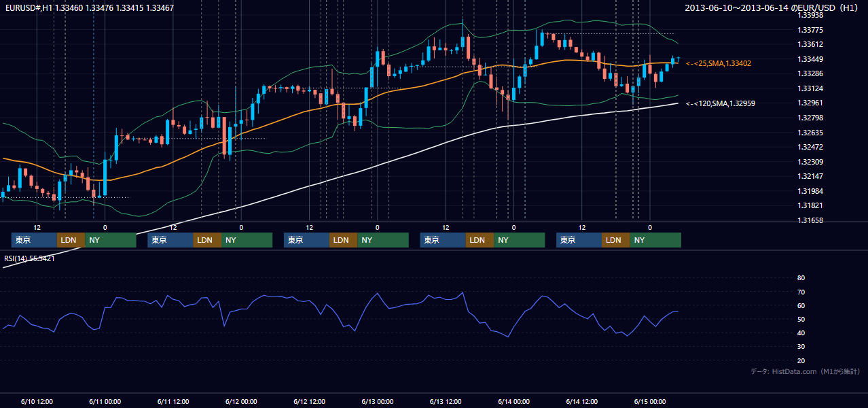The height and width of the screenshot is (408, 868).
Task: Click the 2013-06-10〜2013-06-14 EUR/USD (H1) heading
Action: 772,7
